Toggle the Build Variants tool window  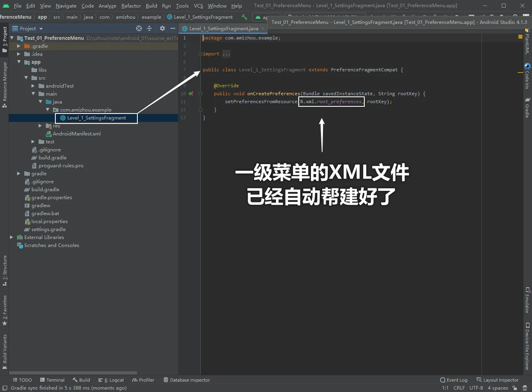[4, 351]
